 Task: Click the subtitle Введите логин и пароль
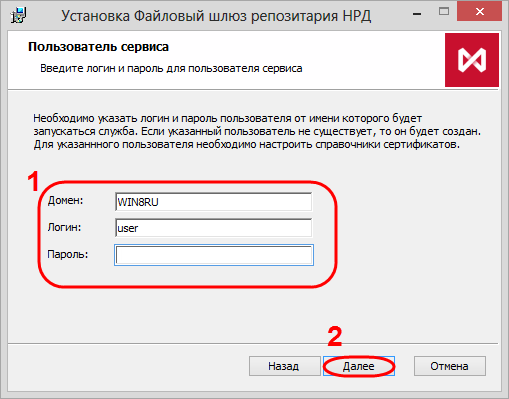pos(171,69)
